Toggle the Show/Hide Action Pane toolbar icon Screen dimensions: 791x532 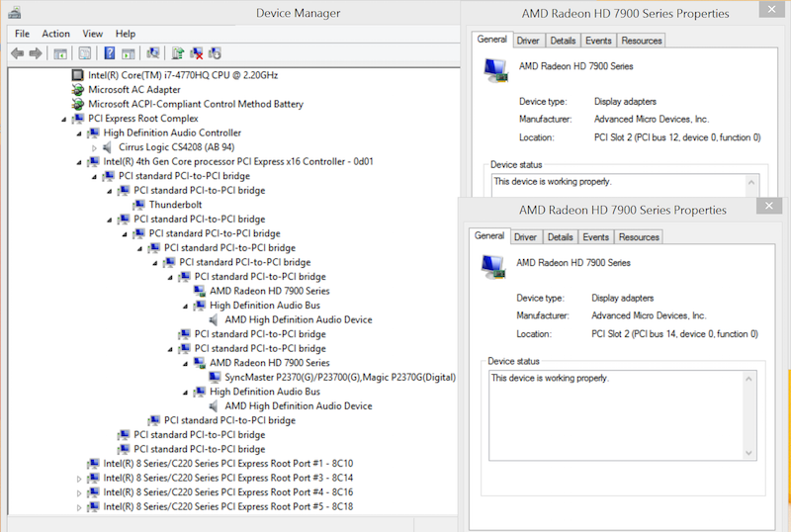click(129, 53)
